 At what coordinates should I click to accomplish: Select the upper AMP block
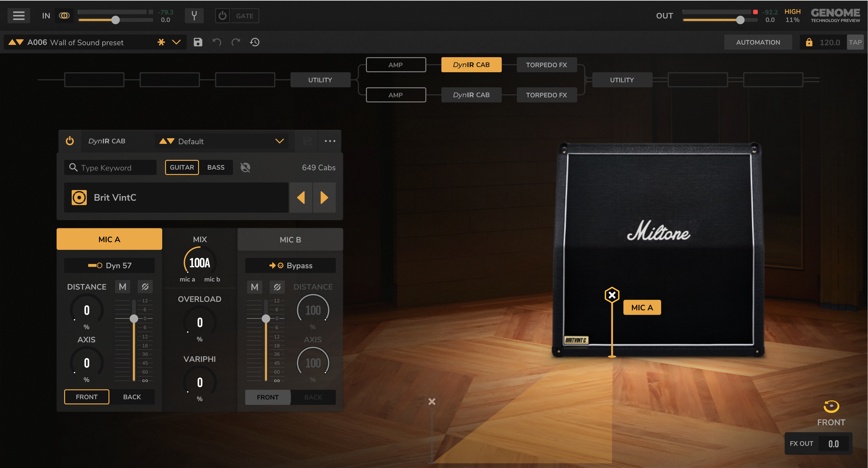point(395,65)
